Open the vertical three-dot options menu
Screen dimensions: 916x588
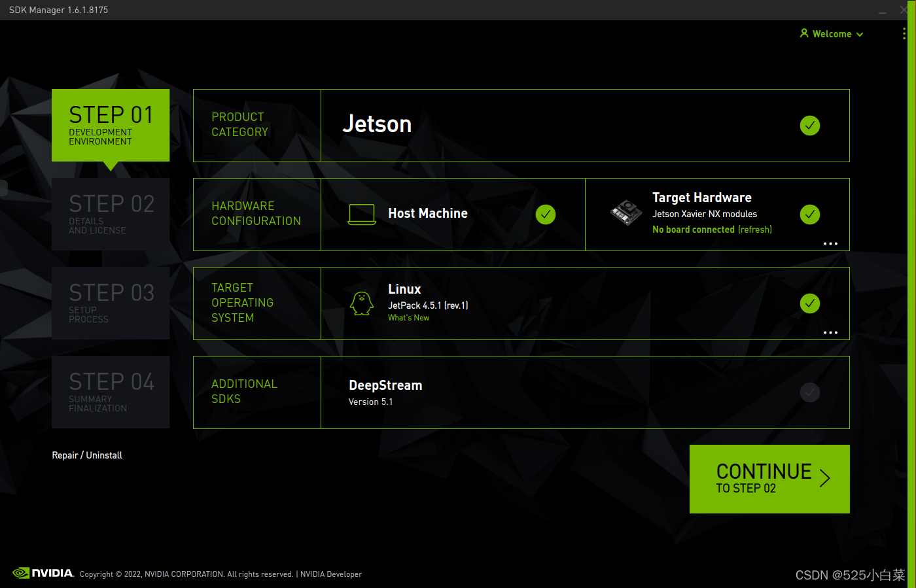(x=904, y=33)
